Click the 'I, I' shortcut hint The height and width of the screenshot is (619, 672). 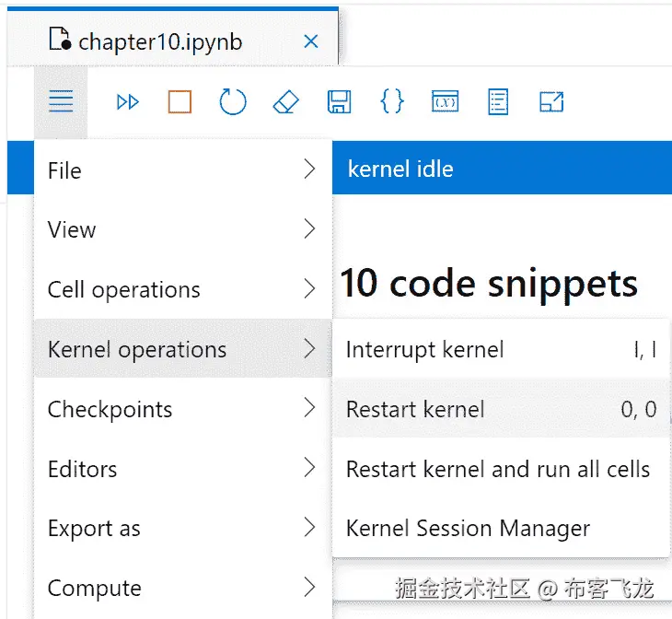(645, 350)
